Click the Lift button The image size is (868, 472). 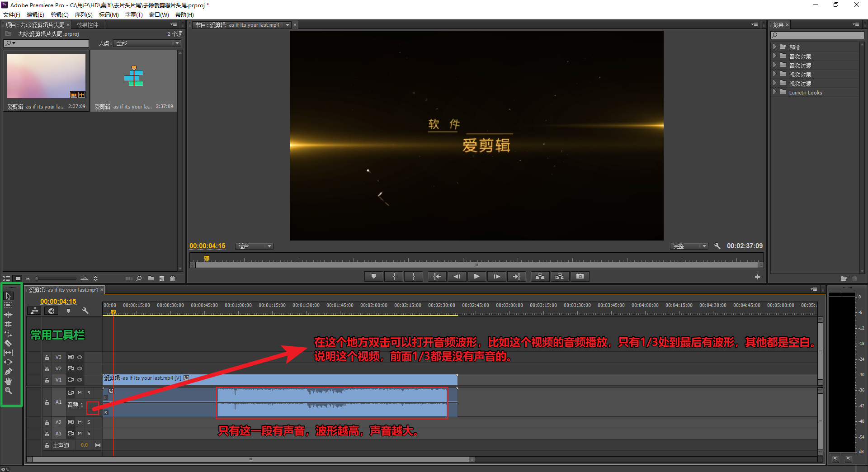click(540, 276)
